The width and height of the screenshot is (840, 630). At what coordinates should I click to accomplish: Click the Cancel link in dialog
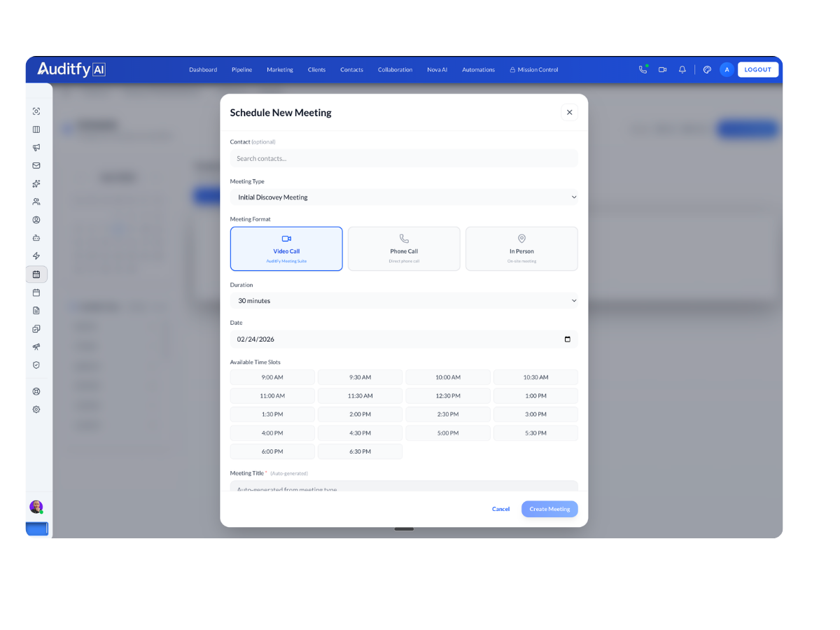[x=500, y=509]
